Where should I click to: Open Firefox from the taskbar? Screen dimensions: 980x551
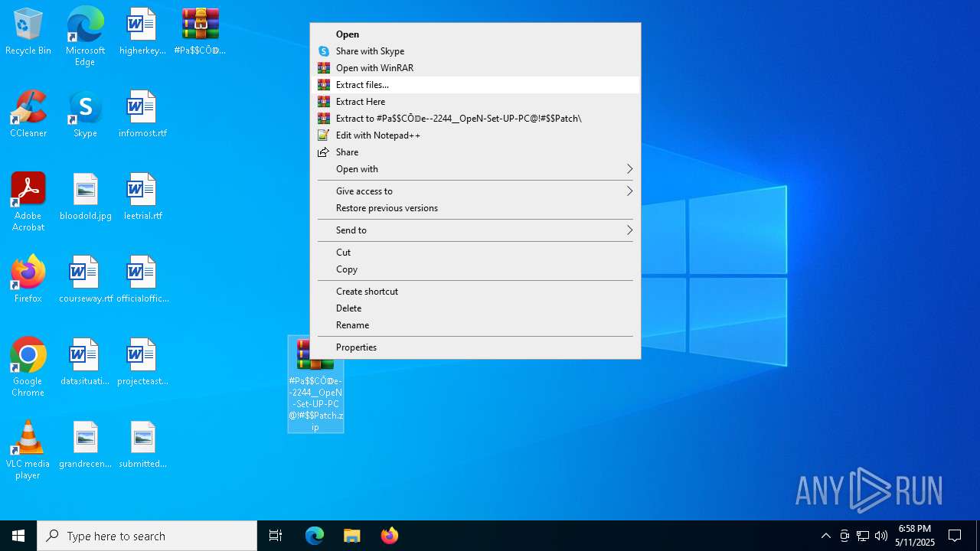tap(389, 536)
